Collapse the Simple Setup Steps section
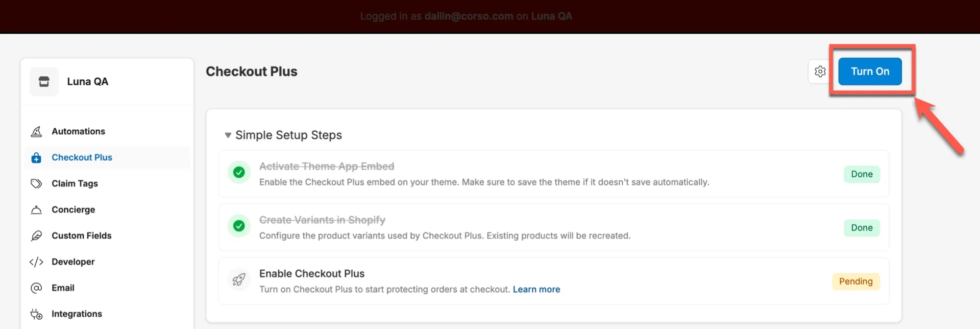The image size is (980, 329). pyautogui.click(x=228, y=135)
